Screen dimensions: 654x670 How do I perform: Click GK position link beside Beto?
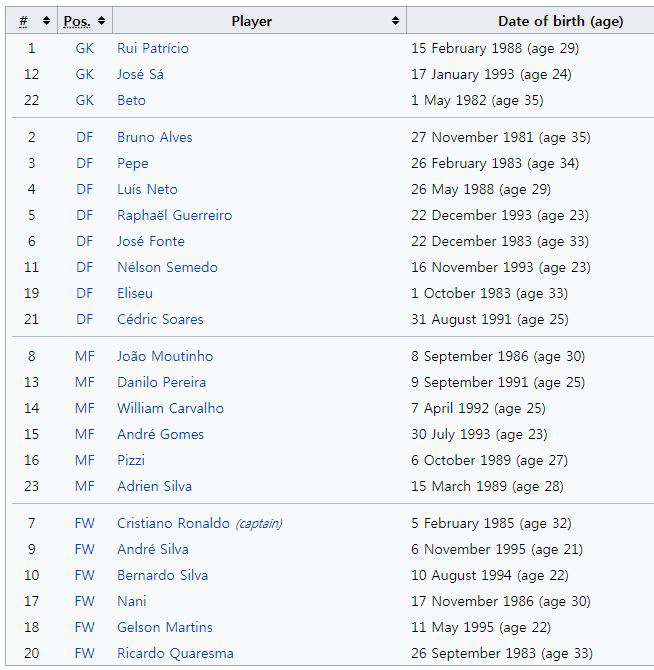[x=84, y=100]
